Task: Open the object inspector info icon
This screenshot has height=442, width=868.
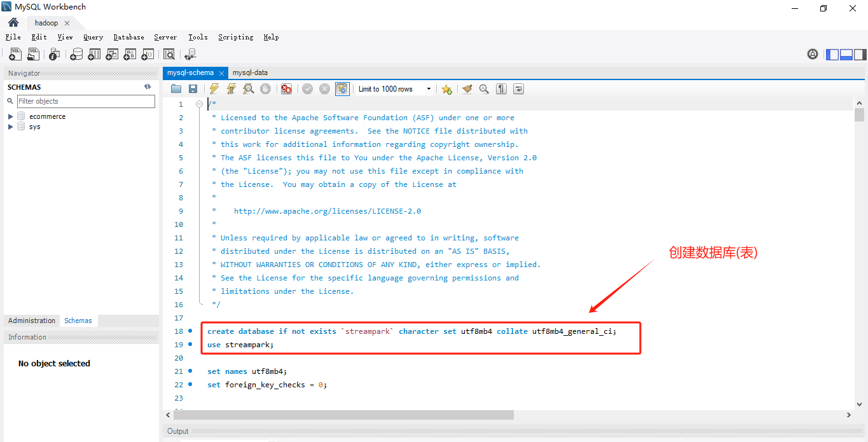Action: [x=55, y=55]
